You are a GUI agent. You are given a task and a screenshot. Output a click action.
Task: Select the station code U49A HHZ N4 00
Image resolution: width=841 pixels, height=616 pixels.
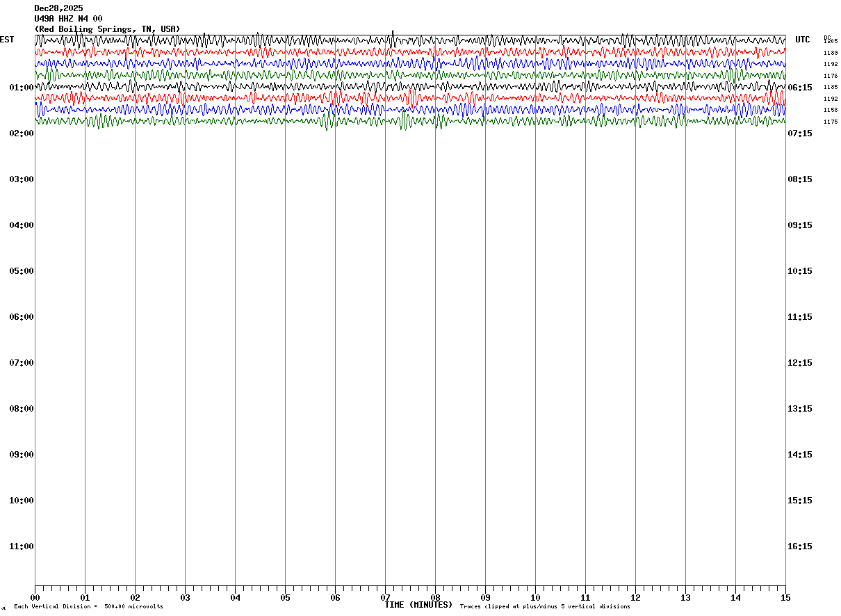click(68, 19)
